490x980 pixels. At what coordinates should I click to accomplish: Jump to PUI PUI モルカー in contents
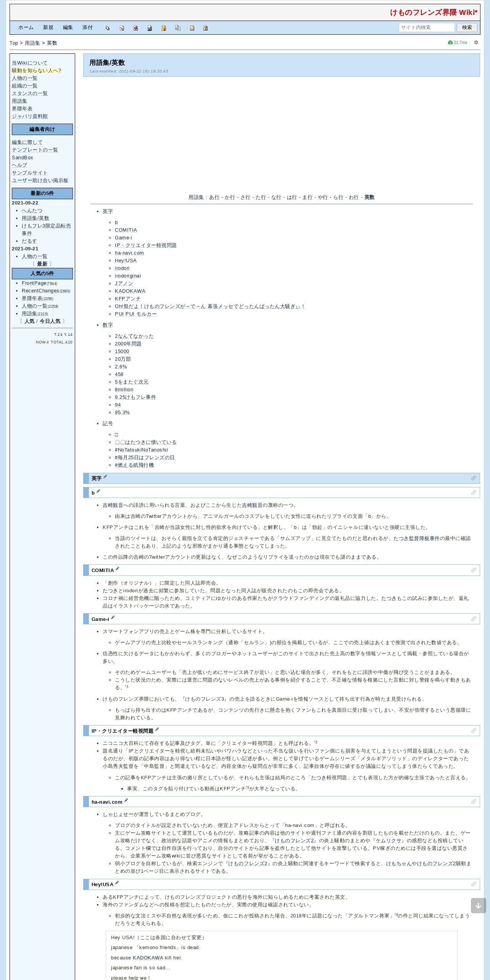point(136,314)
